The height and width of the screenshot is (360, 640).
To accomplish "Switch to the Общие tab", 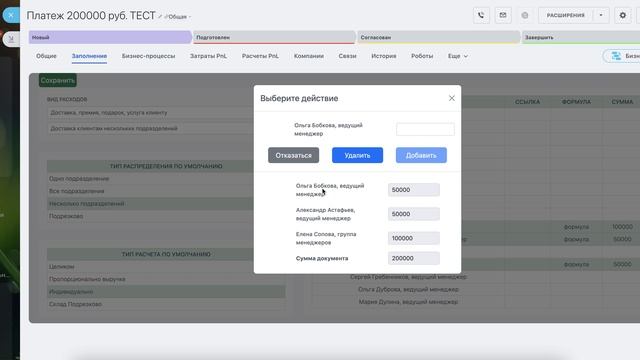I will click(x=46, y=56).
